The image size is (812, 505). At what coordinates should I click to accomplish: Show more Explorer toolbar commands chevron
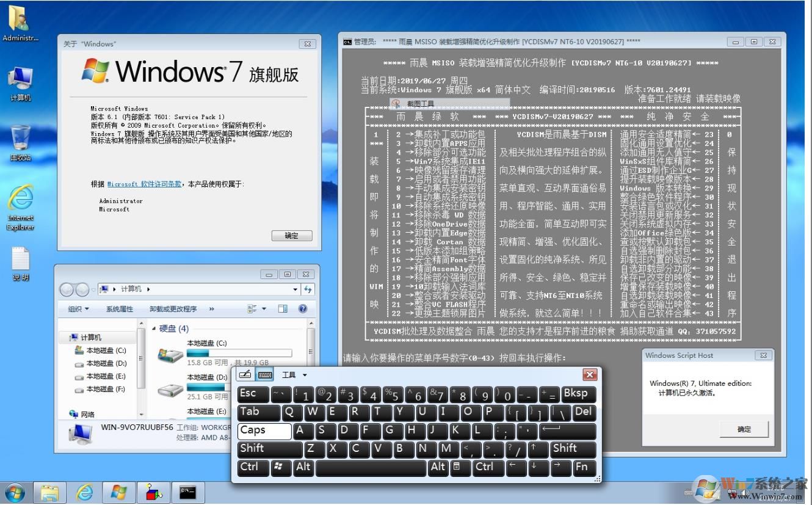coord(212,309)
